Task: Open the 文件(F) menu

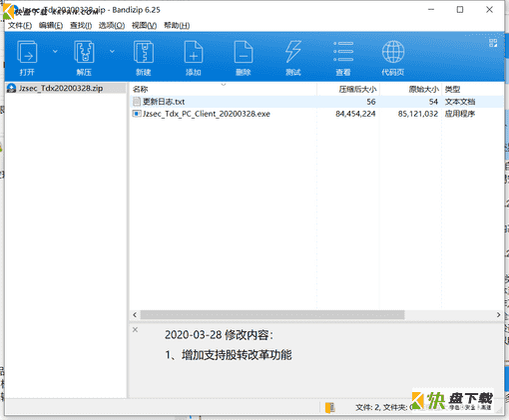Action: pos(20,25)
